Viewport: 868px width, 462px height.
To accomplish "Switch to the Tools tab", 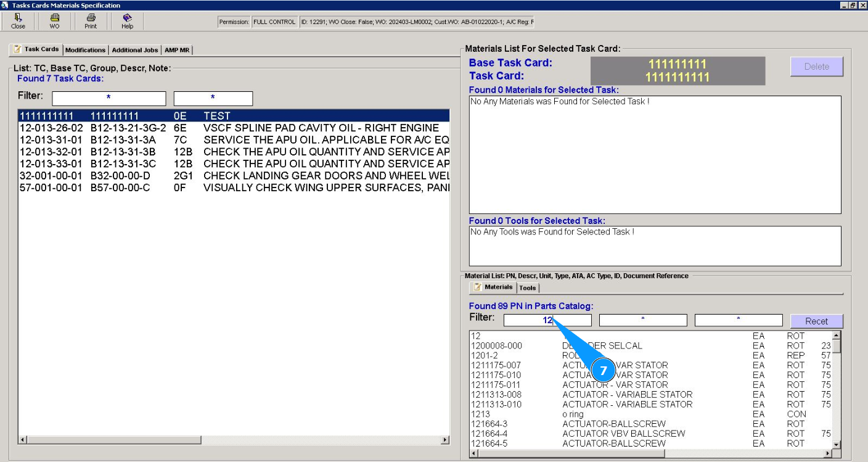I will pyautogui.click(x=528, y=288).
